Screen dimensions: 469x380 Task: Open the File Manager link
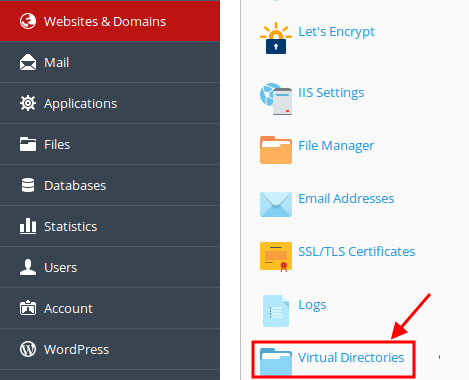click(336, 146)
